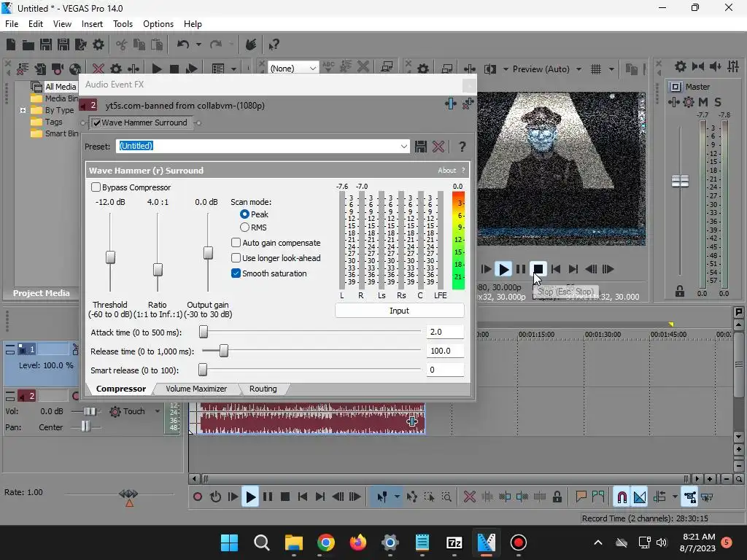
Task: Toggle Automatic Crossfades icon
Action: click(639, 497)
